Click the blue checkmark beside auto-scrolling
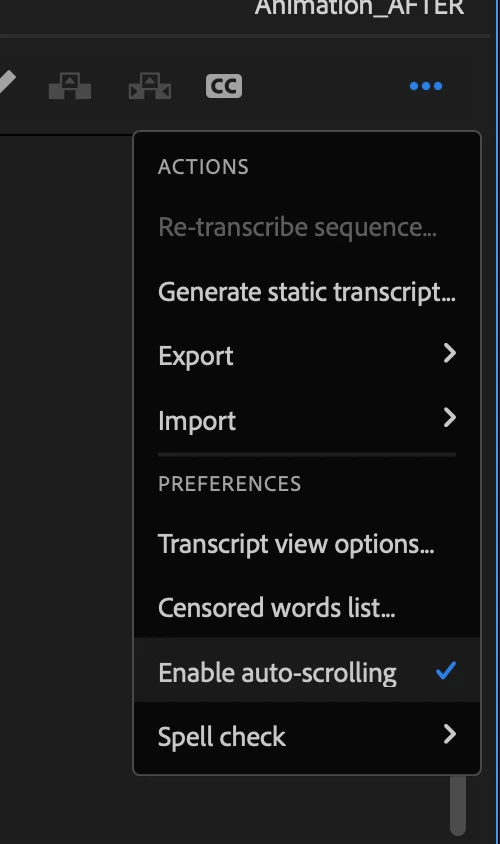 click(446, 670)
